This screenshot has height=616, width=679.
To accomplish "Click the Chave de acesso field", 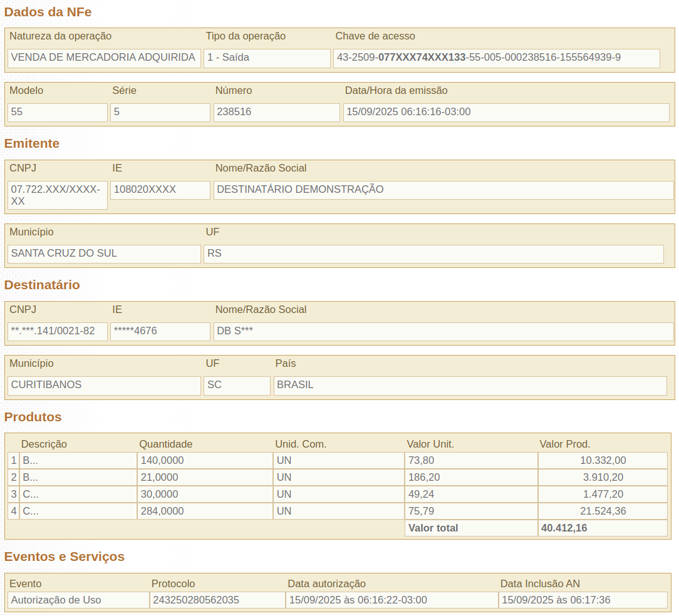I will click(496, 58).
